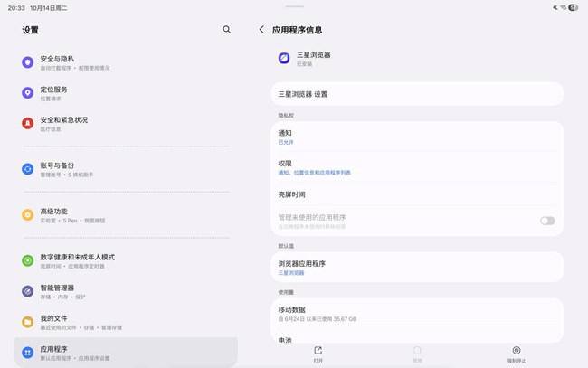
Task: Tap the 我的文件 folder icon
Action: (x=28, y=322)
